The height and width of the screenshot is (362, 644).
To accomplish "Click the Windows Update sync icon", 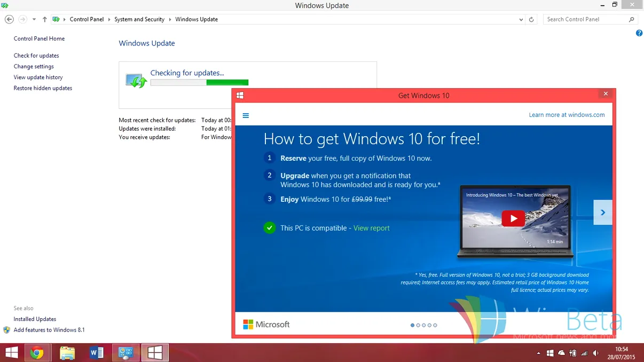I will pyautogui.click(x=136, y=80).
